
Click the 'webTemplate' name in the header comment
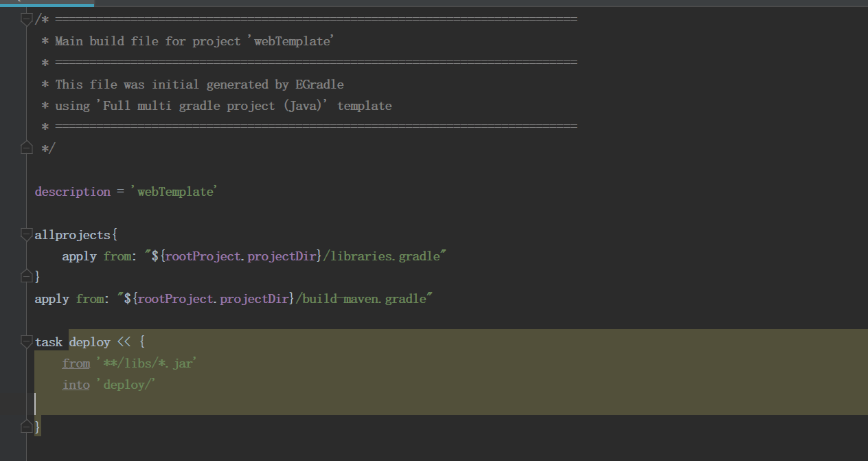pyautogui.click(x=292, y=41)
